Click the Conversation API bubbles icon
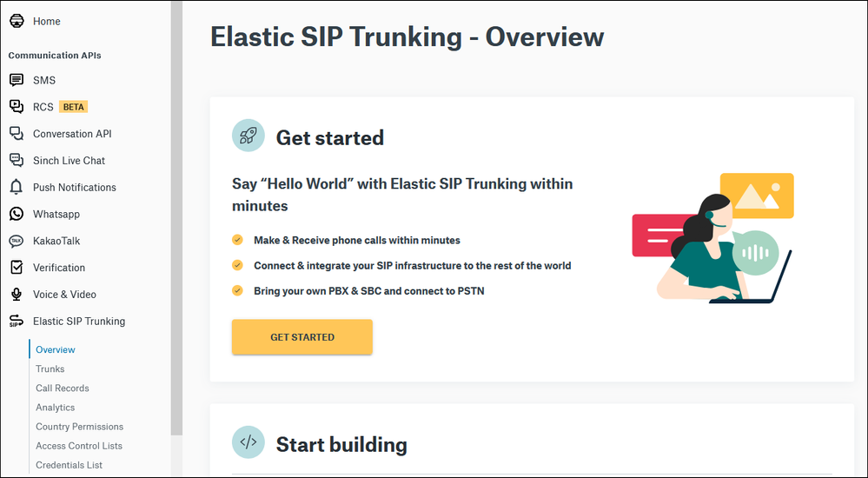 pyautogui.click(x=17, y=134)
